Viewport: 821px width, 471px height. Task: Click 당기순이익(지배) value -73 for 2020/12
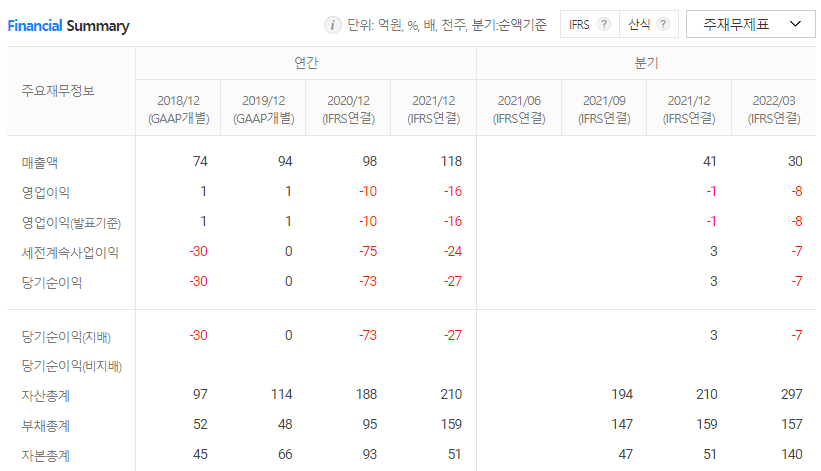click(368, 335)
